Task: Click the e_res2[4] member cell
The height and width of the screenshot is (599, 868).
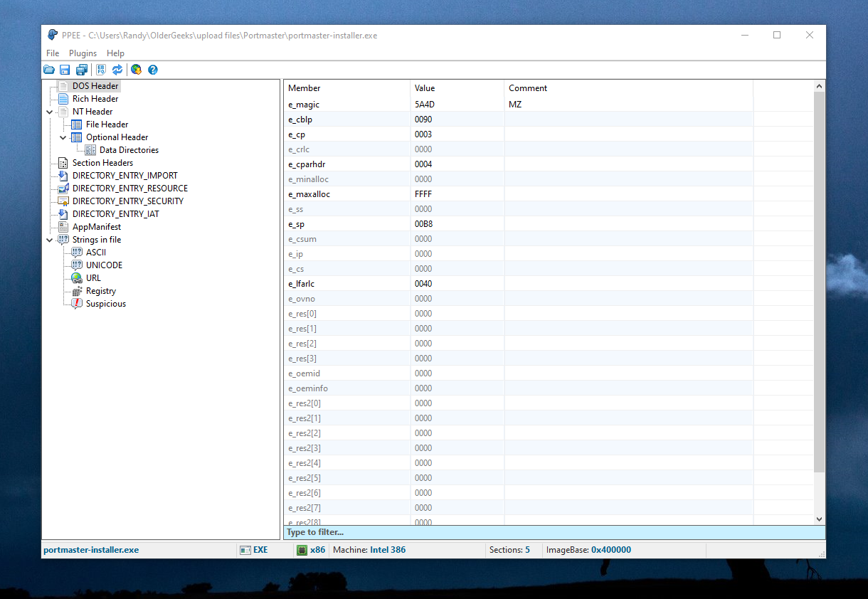Action: click(347, 463)
